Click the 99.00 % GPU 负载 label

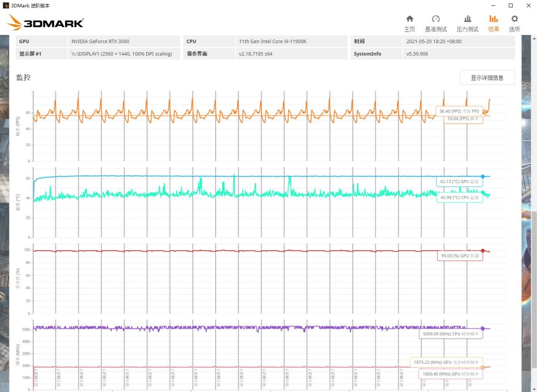click(x=460, y=256)
